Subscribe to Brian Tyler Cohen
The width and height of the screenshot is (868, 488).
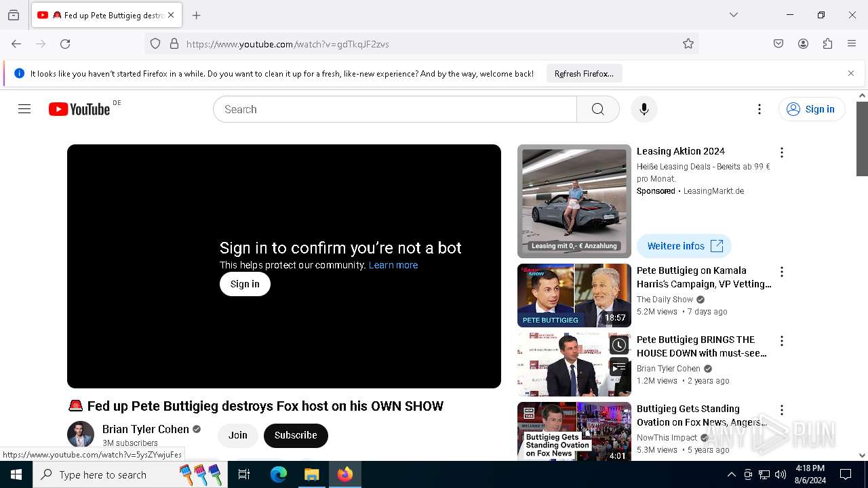pyautogui.click(x=296, y=435)
